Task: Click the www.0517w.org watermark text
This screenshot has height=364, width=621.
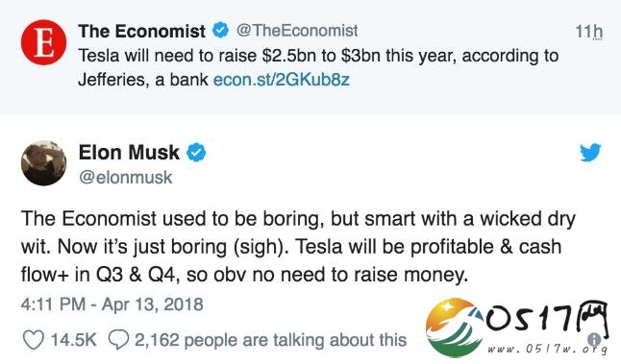Action: click(547, 349)
